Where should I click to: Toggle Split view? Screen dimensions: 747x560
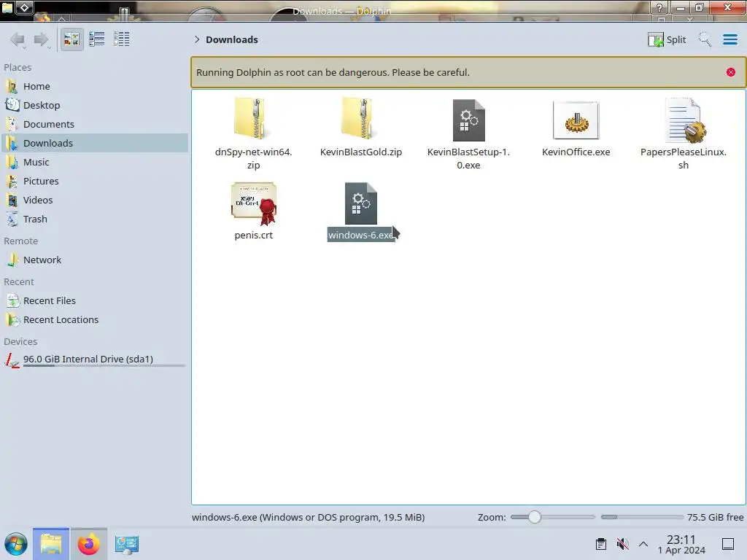667,39
